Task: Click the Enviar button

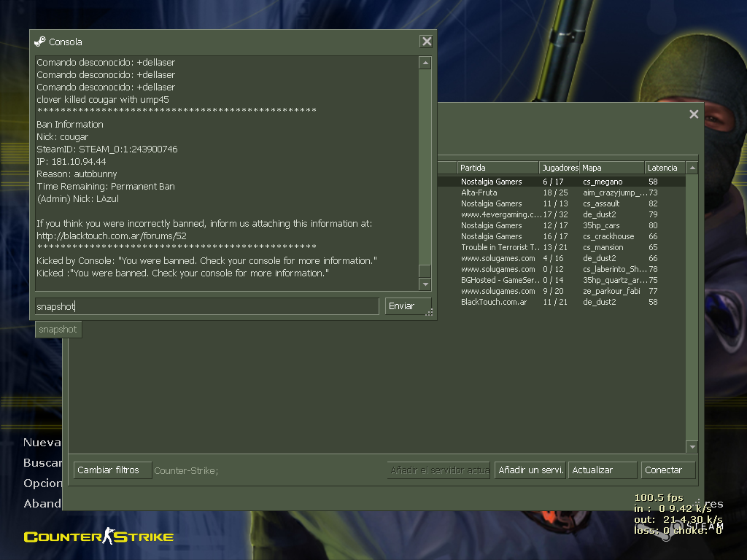Action: click(x=409, y=306)
